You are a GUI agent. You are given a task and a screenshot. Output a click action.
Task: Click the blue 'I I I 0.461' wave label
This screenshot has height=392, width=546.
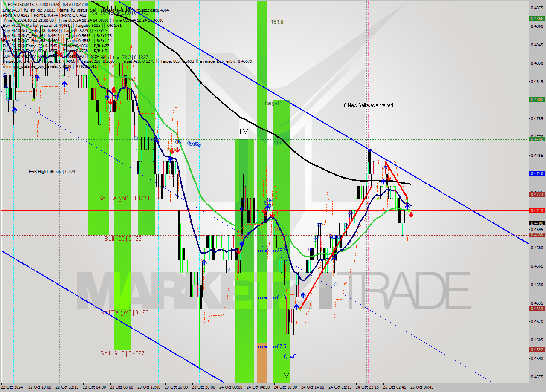point(286,357)
